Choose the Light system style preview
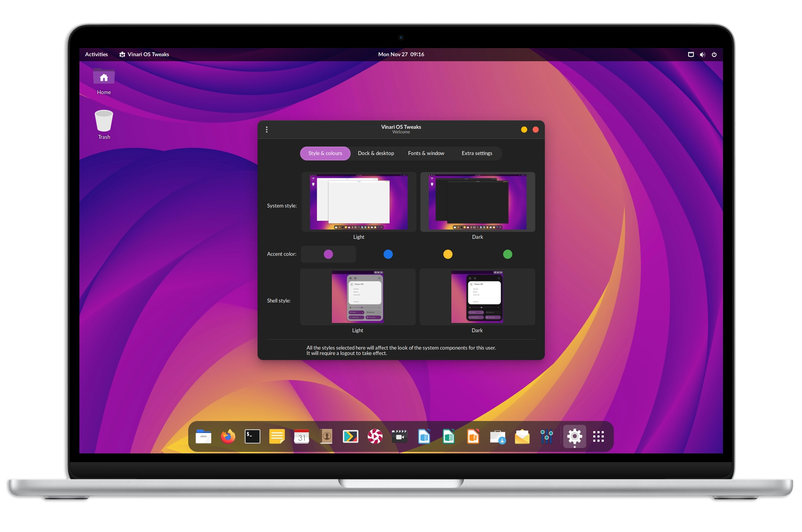 (x=359, y=202)
